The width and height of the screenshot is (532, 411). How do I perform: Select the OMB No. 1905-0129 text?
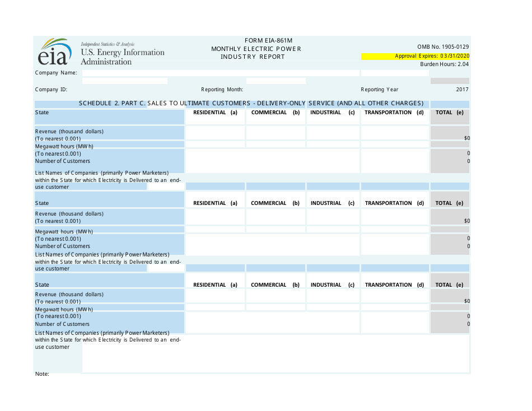(442, 47)
